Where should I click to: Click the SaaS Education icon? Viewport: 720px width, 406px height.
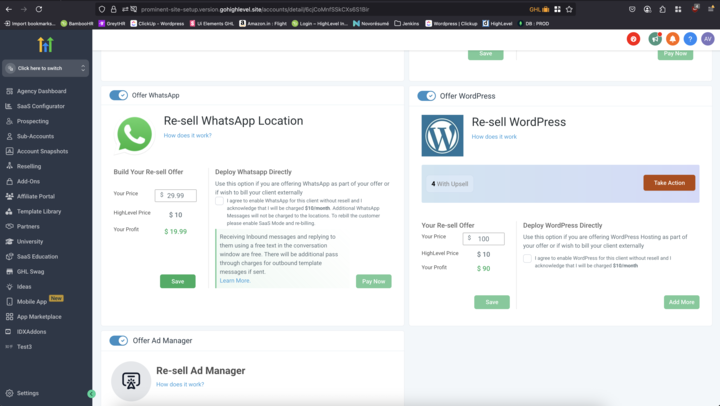9,256
